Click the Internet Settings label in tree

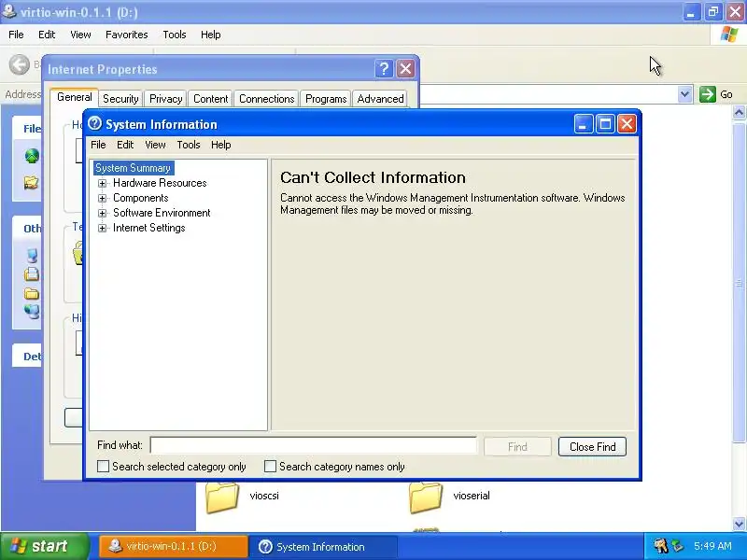(148, 228)
